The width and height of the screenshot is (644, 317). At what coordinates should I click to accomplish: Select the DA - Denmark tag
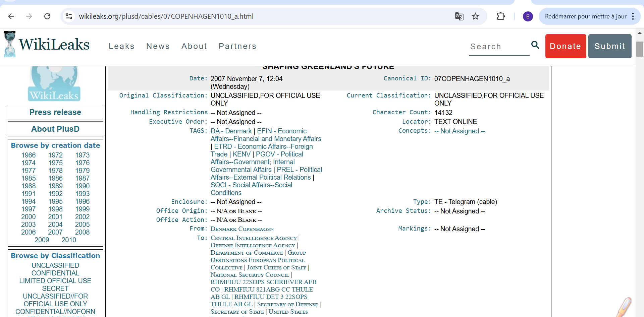231,131
